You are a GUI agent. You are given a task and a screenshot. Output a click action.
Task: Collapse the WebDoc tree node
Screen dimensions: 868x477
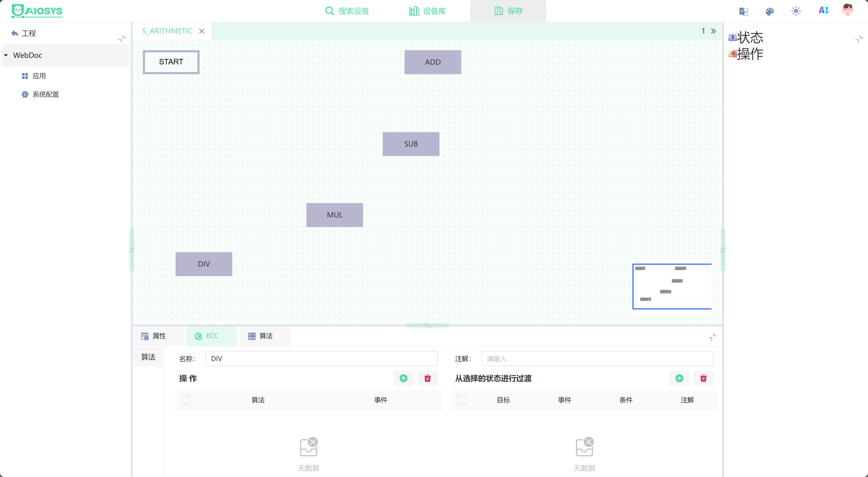(6, 55)
